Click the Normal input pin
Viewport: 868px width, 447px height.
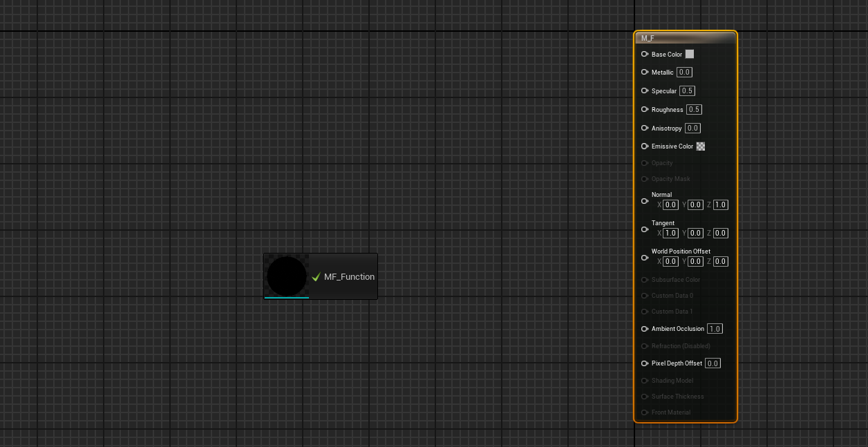[645, 201]
